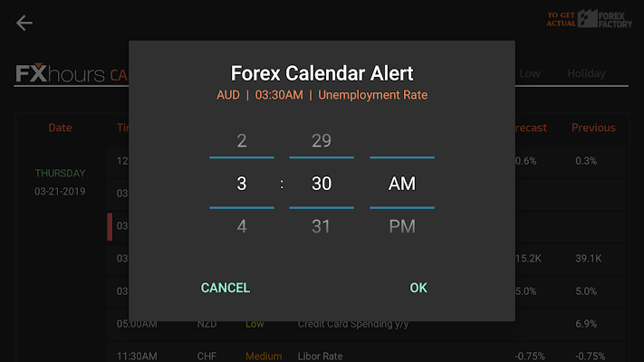The image size is (644, 362).
Task: Click the FXhours logo
Action: point(60,73)
